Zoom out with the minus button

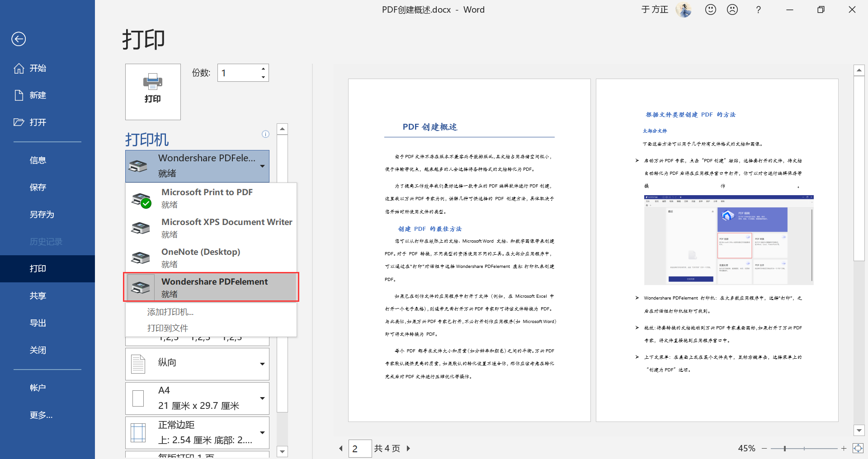point(764,449)
